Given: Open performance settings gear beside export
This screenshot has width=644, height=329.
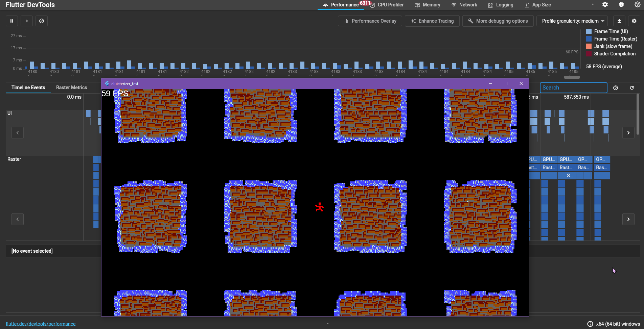Looking at the screenshot, I should click(634, 21).
